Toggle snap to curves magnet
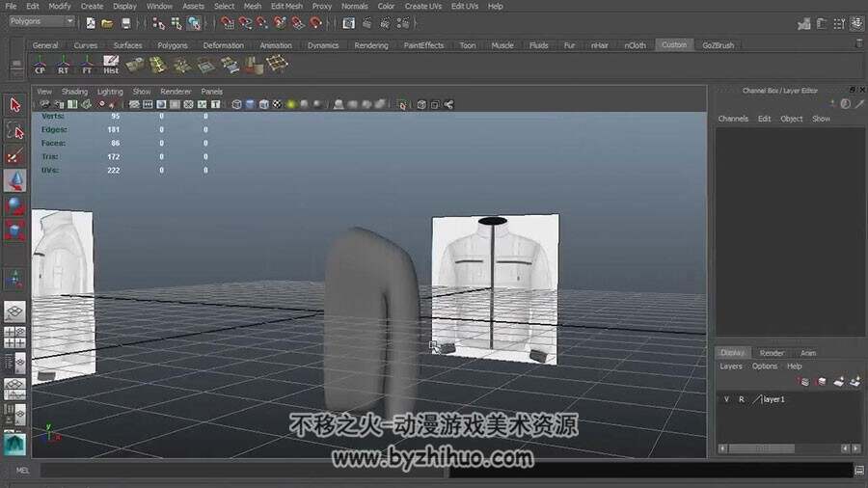The image size is (868, 488). 245,23
